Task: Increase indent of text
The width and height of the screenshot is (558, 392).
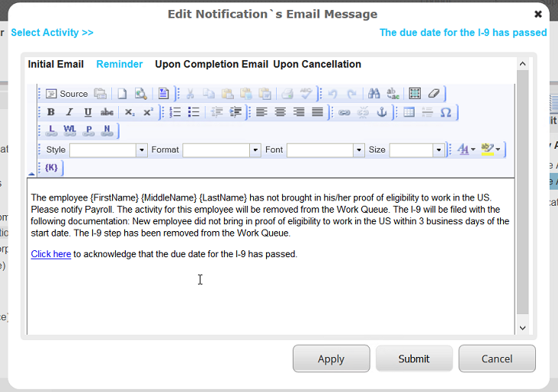Action: 236,113
